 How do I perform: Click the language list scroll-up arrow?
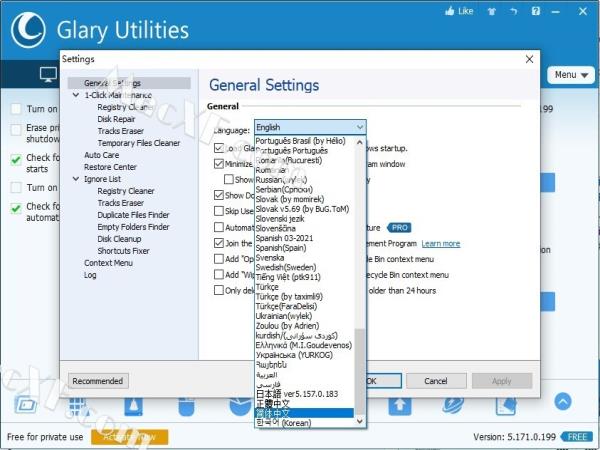point(360,142)
